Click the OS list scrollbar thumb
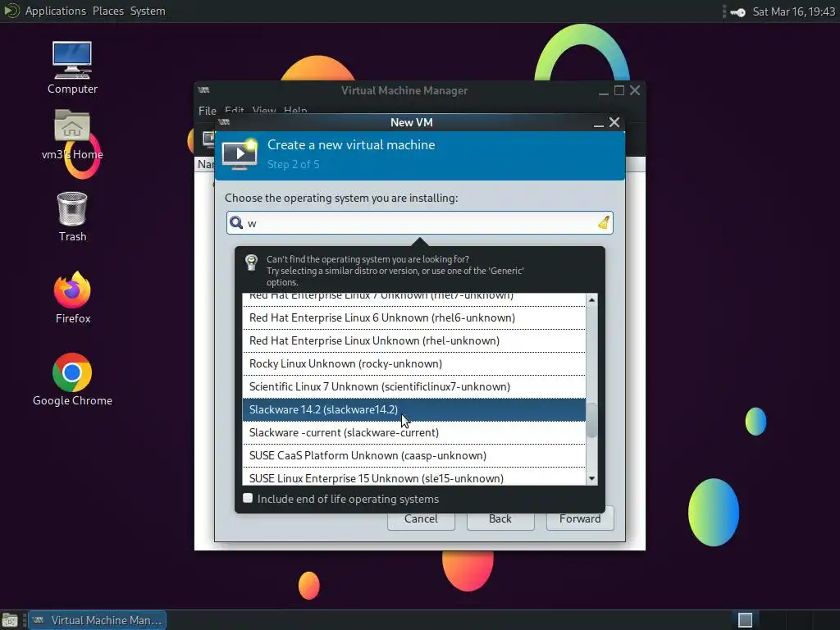The width and height of the screenshot is (840, 630). point(591,421)
